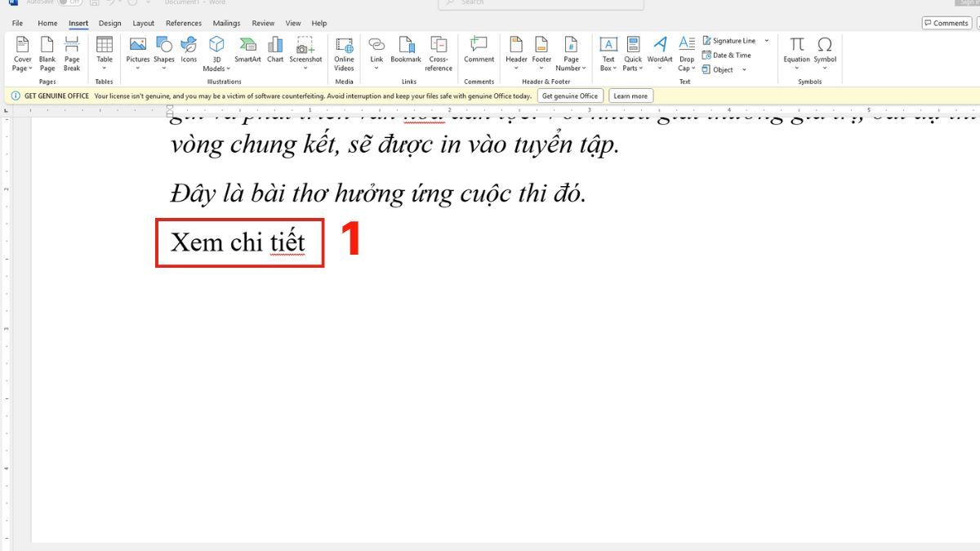Insert a Signature Line
This screenshot has height=551, width=980.
pyautogui.click(x=729, y=41)
